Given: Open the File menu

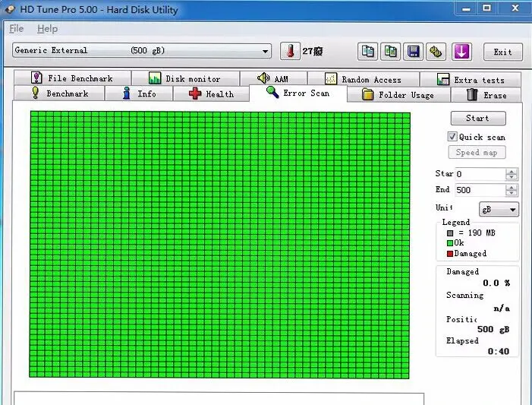Looking at the screenshot, I should coord(16,29).
